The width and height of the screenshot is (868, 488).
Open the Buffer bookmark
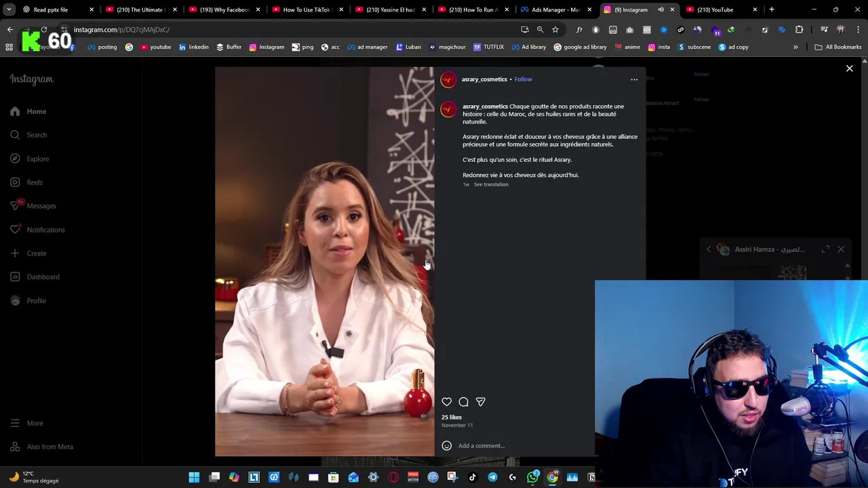[229, 47]
